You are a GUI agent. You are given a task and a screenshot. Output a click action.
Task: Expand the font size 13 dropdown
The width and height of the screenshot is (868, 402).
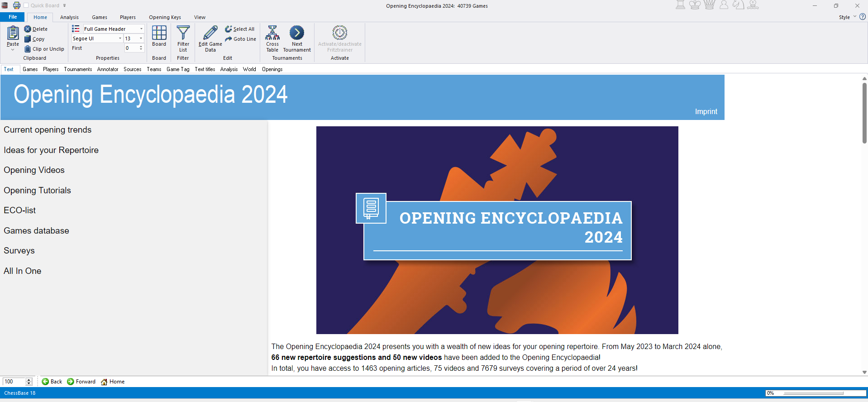(141, 38)
